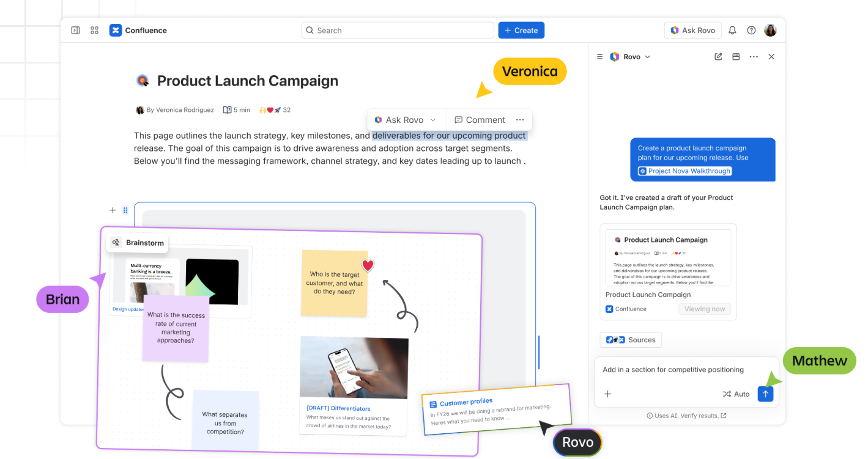This screenshot has height=459, width=868.
Task: Open the Rovo panel hamburger menu
Action: [x=599, y=57]
